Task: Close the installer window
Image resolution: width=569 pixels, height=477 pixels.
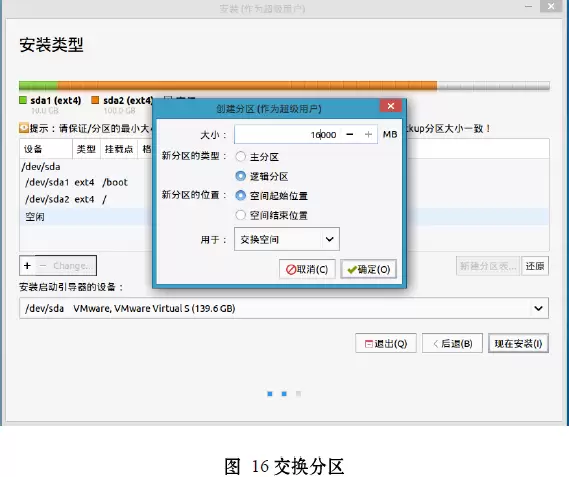Action: click(x=551, y=6)
